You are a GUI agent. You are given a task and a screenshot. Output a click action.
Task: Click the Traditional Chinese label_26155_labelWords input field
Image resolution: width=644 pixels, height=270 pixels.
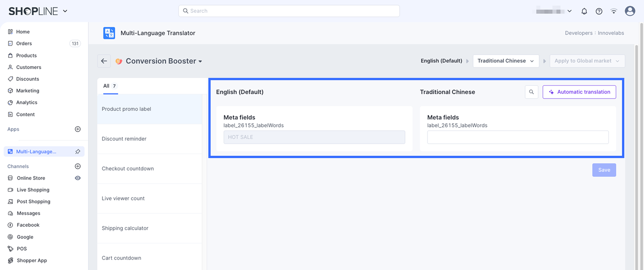517,137
